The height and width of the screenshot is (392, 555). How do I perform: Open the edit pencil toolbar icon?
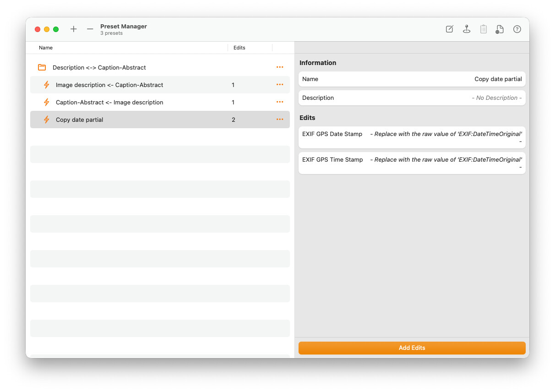click(450, 29)
